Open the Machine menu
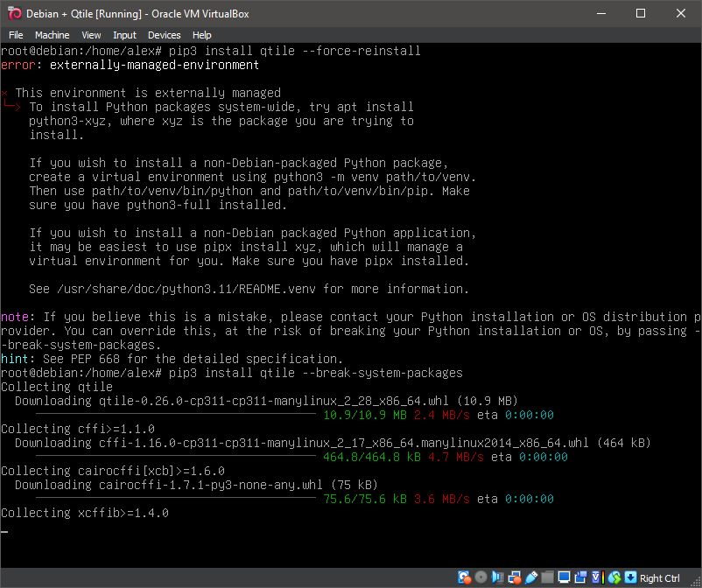The height and width of the screenshot is (588, 702). coord(52,34)
